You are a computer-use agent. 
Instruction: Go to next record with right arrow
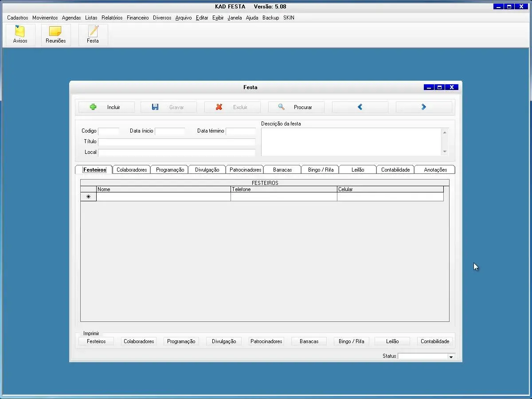coord(424,107)
